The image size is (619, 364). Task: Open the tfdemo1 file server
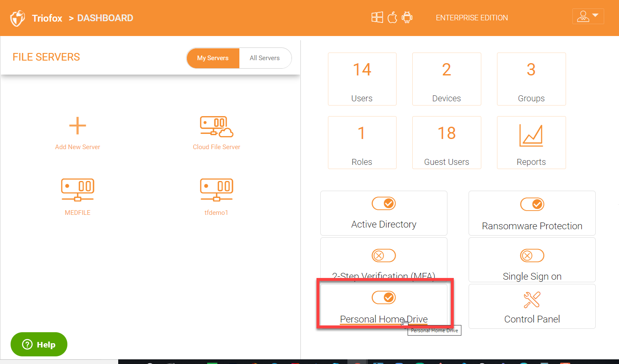[217, 190]
